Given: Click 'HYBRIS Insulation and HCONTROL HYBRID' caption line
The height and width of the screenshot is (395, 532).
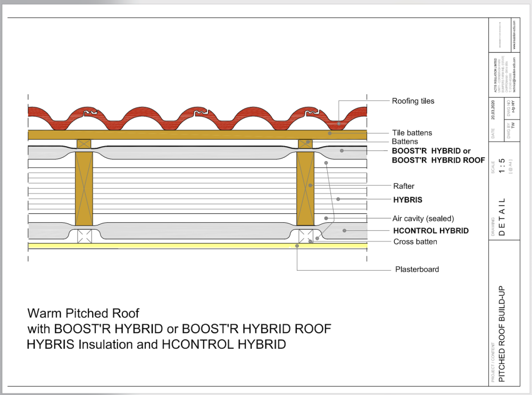Looking at the screenshot, I should click(156, 344).
